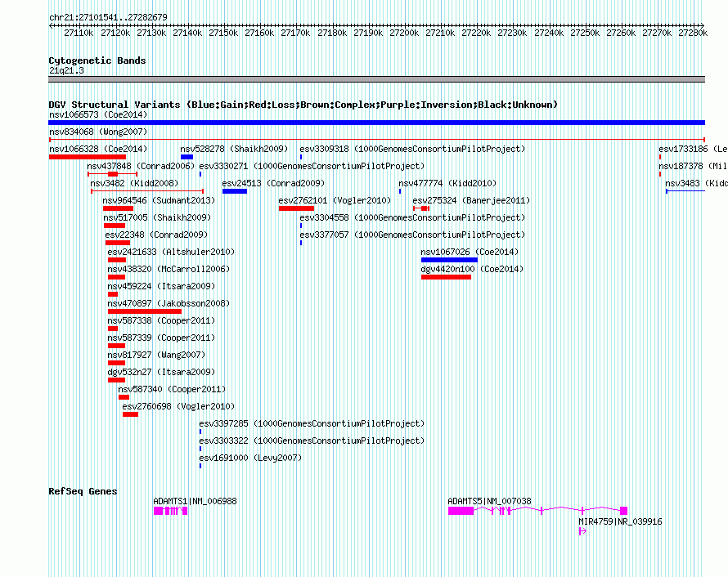The width and height of the screenshot is (728, 577).
Task: Select esv1733186 variant at right edge
Action: (x=693, y=149)
